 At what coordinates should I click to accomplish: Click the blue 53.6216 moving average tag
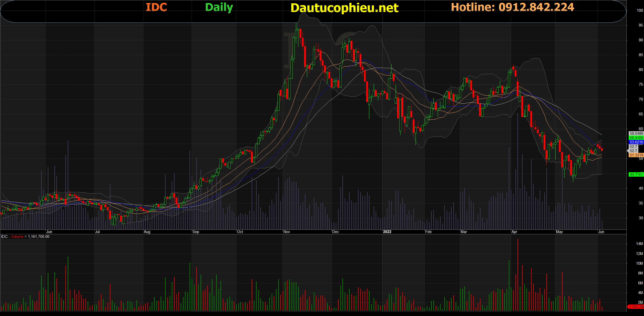tap(636, 142)
